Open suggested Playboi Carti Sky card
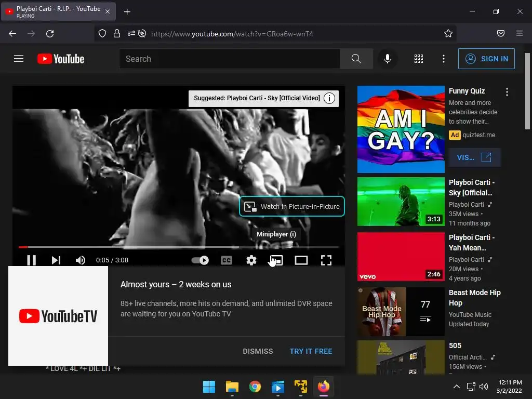Viewport: 532px width, 399px height. pos(257,98)
